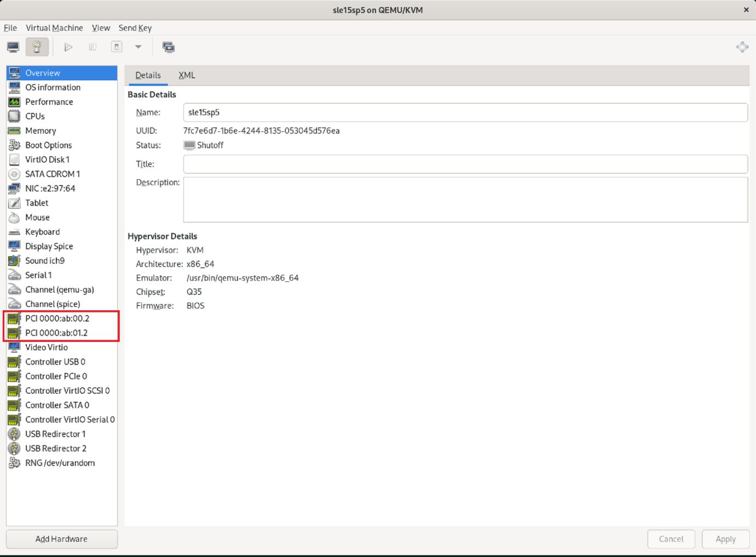Click the shut down toolbar icon
This screenshot has width=756, height=557.
click(x=117, y=47)
